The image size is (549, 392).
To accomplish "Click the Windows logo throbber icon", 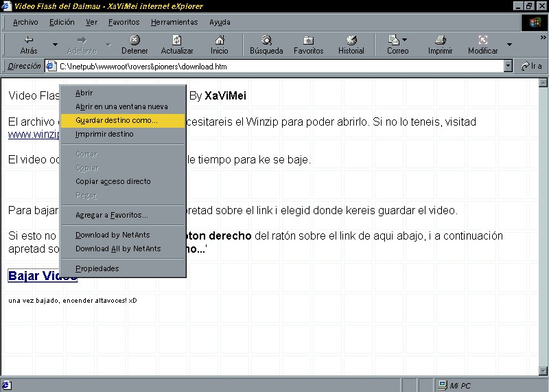I will coord(535,23).
